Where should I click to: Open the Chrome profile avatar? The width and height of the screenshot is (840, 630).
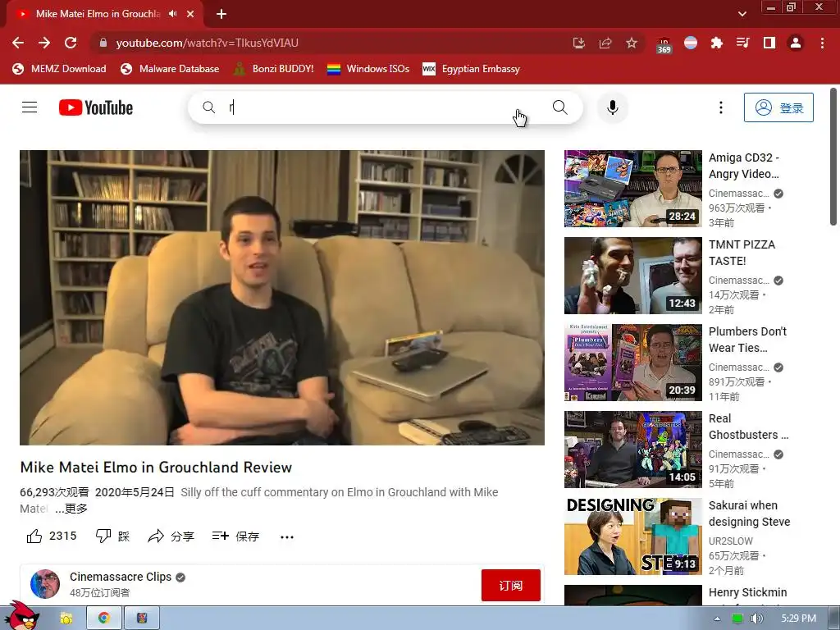(x=796, y=43)
